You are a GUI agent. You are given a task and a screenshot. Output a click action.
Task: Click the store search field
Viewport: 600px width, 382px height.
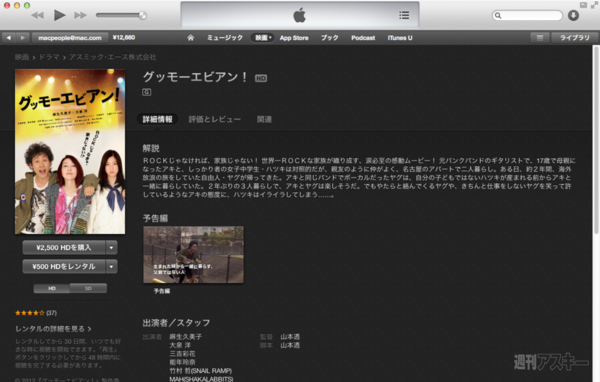(527, 15)
